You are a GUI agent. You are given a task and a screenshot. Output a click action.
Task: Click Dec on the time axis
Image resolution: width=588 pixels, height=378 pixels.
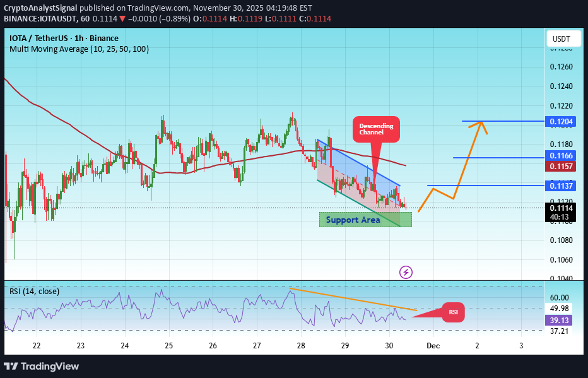[433, 346]
